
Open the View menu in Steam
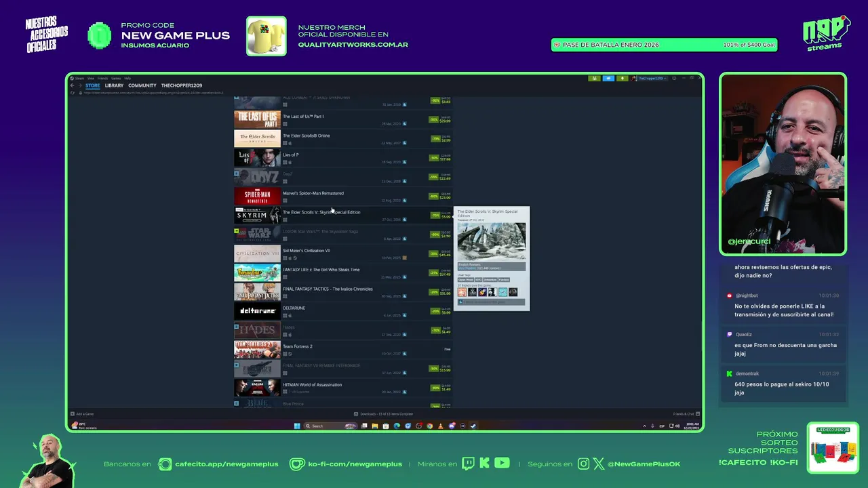91,78
